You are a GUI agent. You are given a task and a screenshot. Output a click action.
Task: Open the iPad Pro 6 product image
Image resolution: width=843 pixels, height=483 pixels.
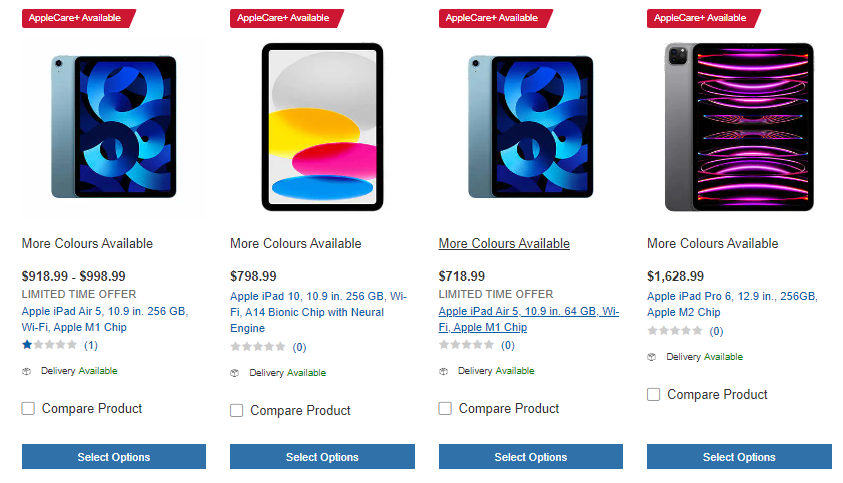739,126
